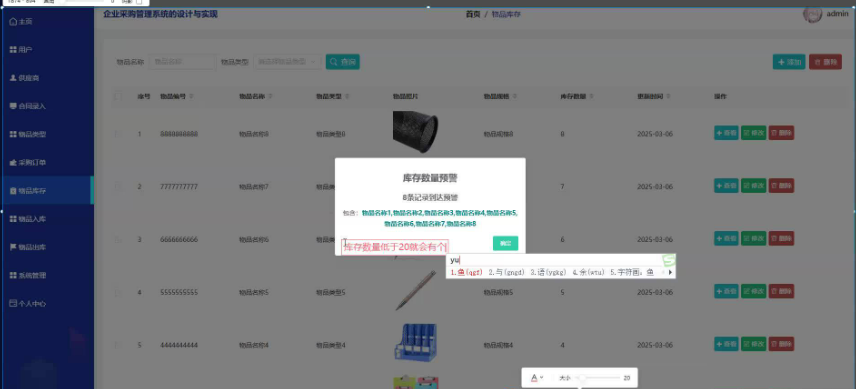The height and width of the screenshot is (389, 856).
Task: Click 删除 for row 7777777777
Action: pyautogui.click(x=781, y=185)
